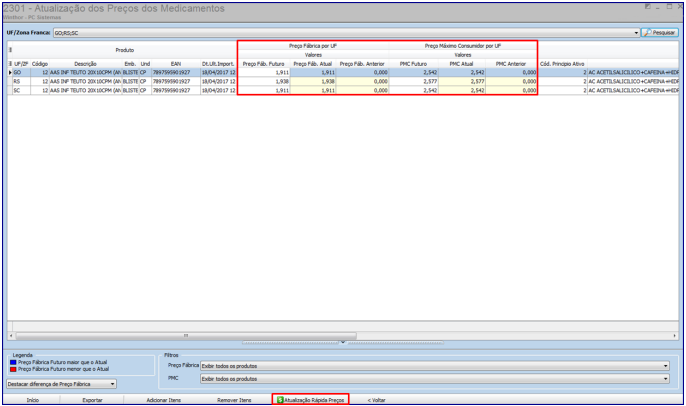Click the Remover Itens button
The width and height of the screenshot is (686, 406).
[234, 400]
